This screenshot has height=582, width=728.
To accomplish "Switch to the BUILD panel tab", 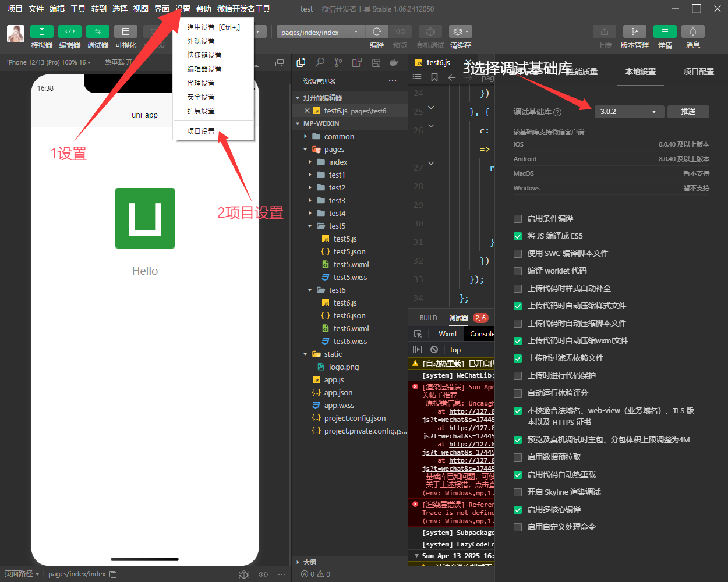I will pos(429,318).
